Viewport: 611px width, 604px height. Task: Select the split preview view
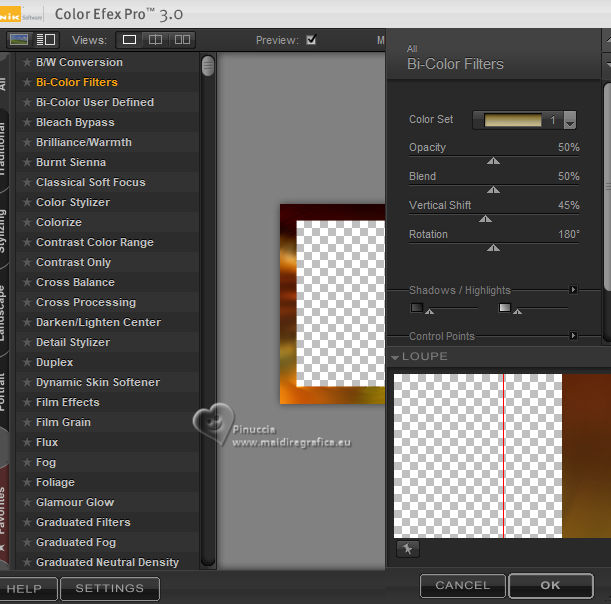(x=155, y=40)
